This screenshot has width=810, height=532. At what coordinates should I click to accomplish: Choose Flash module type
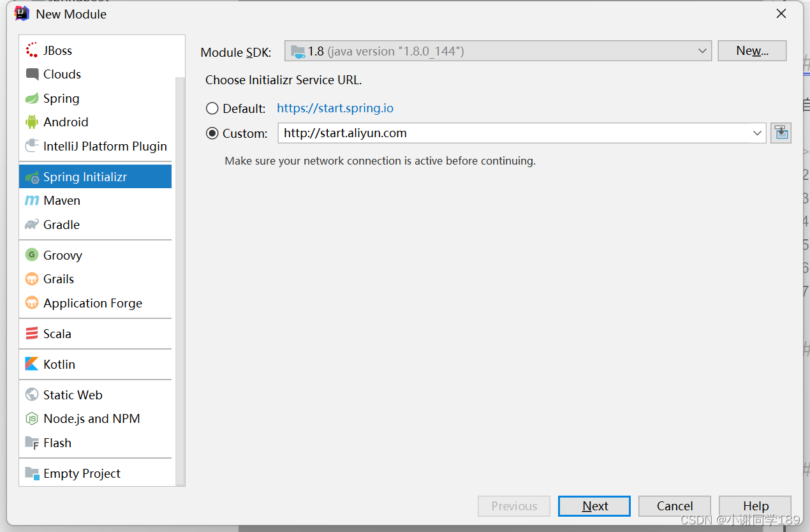tap(96, 443)
